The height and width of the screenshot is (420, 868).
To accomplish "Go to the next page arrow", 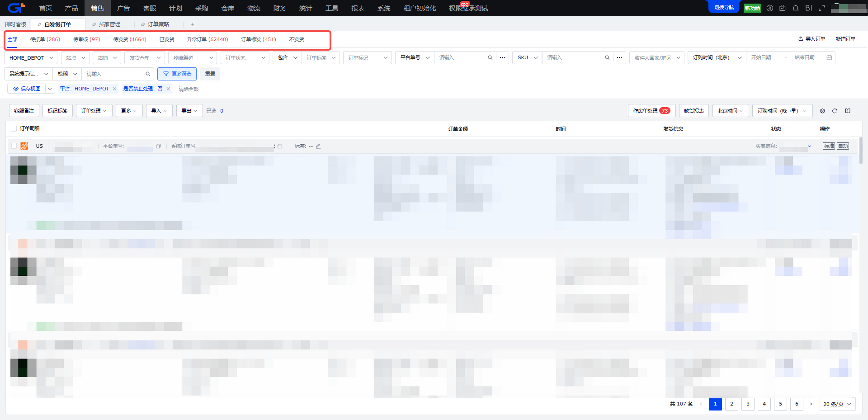I will tap(811, 404).
